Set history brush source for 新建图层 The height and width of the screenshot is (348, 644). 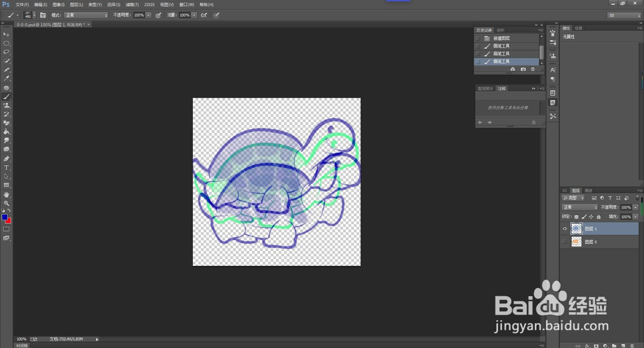(478, 38)
